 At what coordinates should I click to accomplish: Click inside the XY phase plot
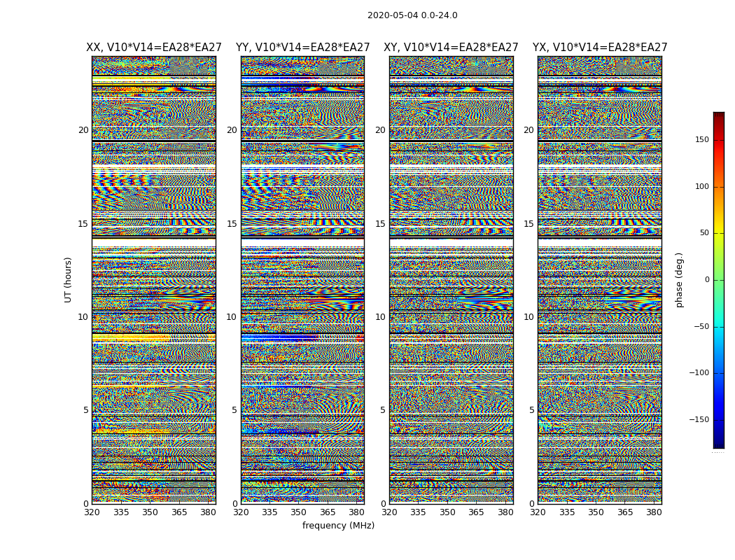coord(451,280)
